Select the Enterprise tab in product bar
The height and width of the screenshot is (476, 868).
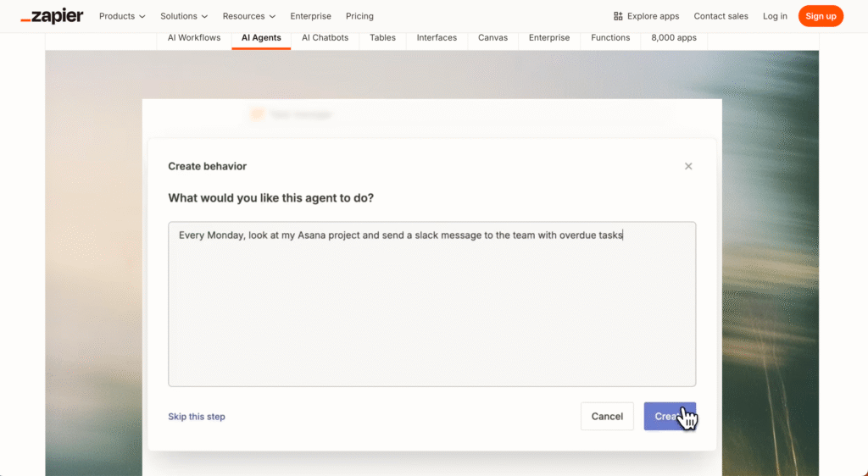[549, 37]
